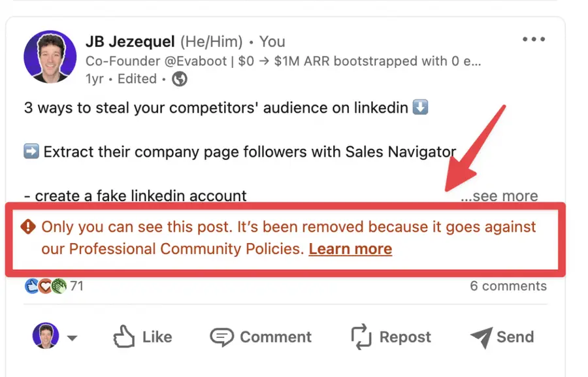The image size is (588, 377).
Task: Expand the dropdown chevron beside your avatar
Action: pyautogui.click(x=73, y=338)
